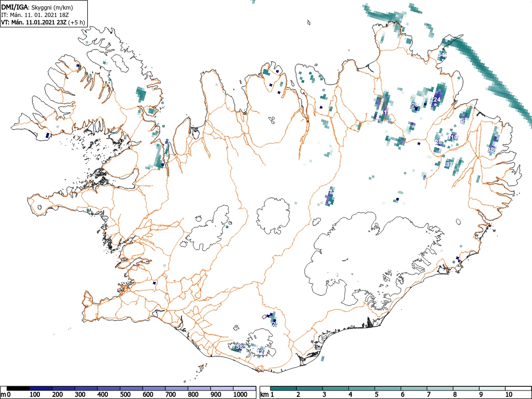Click the legend swatch between 500 and 600 m

[131, 388]
